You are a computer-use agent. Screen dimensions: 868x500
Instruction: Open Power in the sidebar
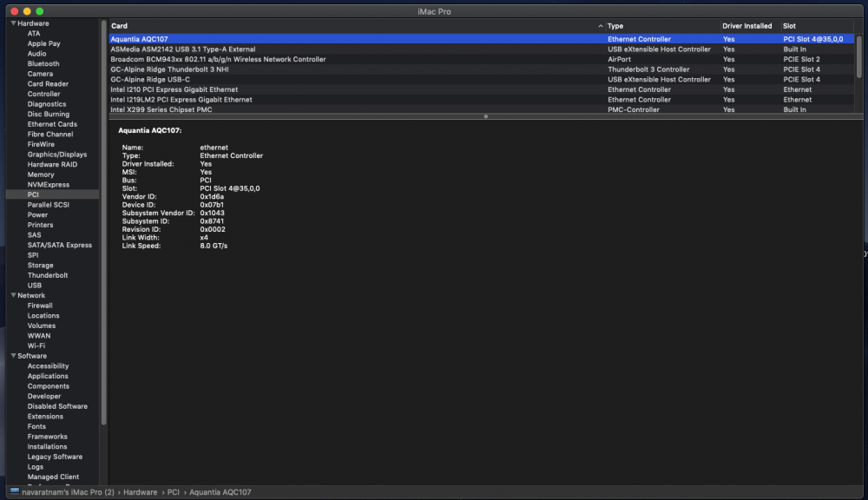click(37, 214)
